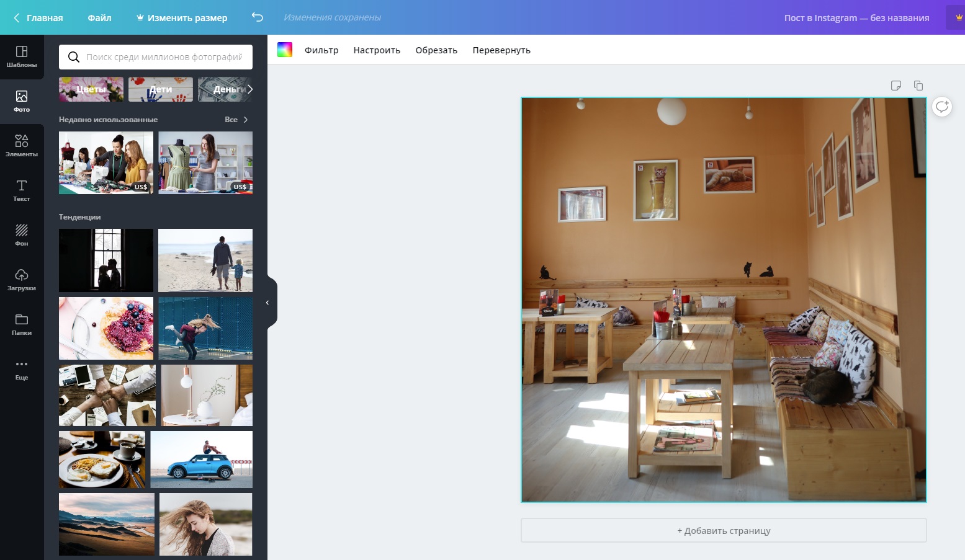The width and height of the screenshot is (965, 560).
Task: Click the duplicate page icon
Action: click(x=918, y=86)
